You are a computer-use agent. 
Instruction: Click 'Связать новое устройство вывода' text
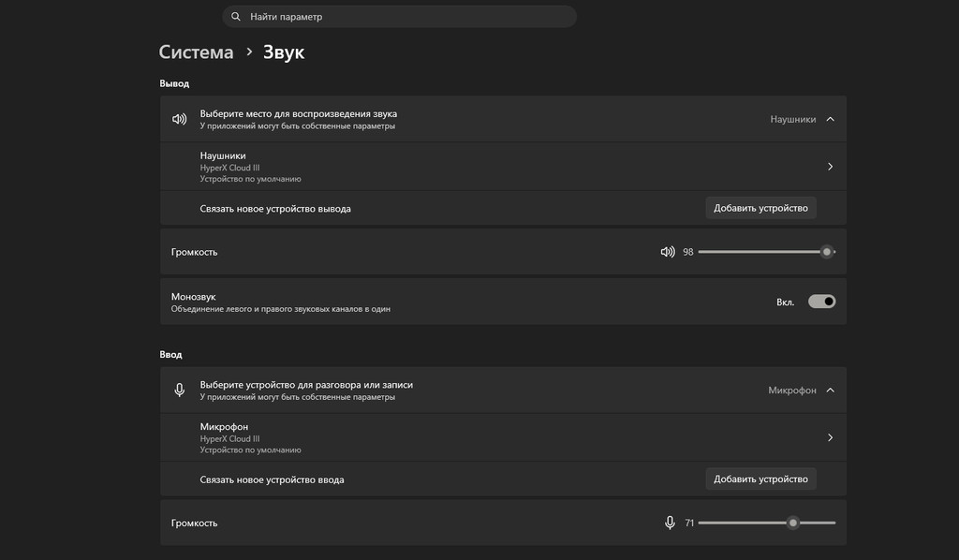click(275, 209)
